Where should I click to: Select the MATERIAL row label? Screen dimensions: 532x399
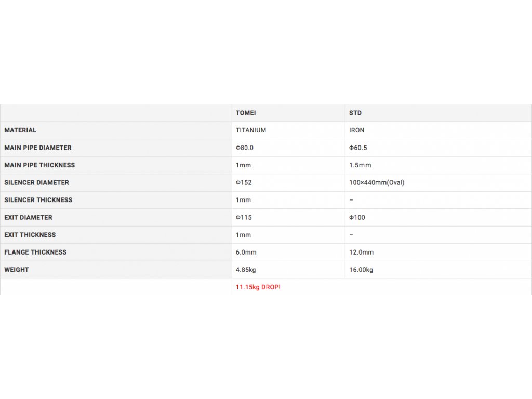coord(20,130)
